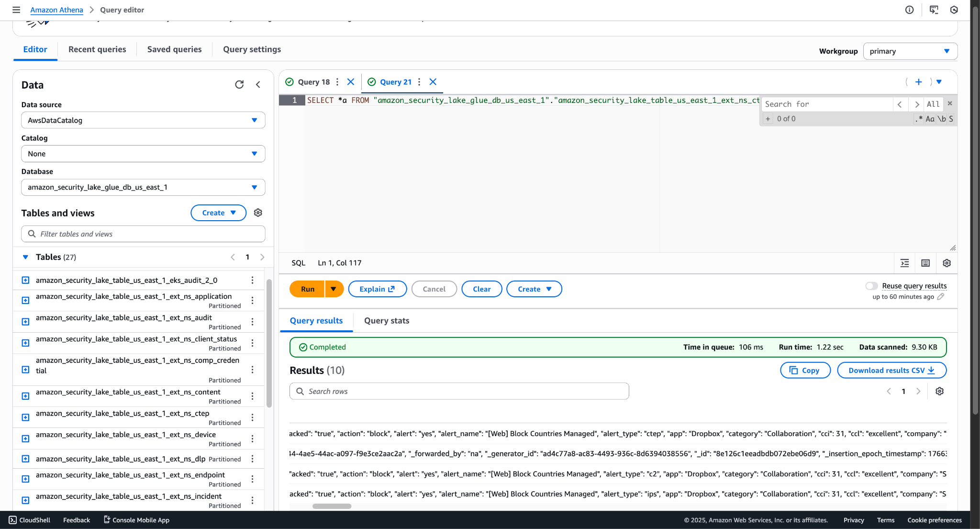Run the query

click(307, 289)
